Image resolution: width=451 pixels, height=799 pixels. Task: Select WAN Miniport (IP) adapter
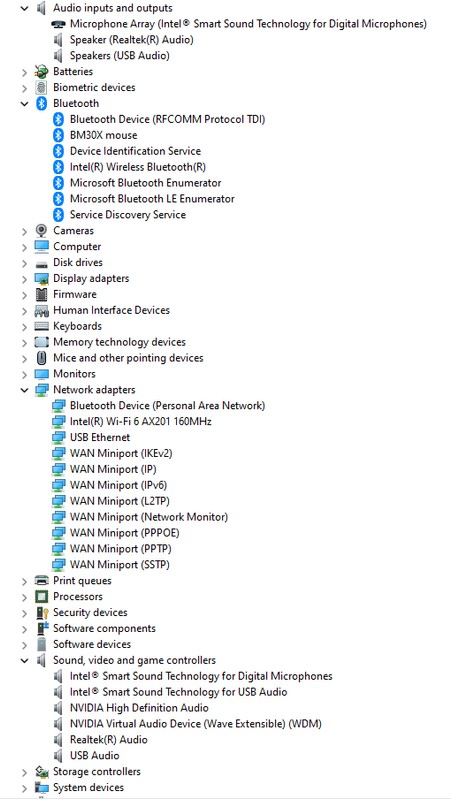(x=113, y=469)
